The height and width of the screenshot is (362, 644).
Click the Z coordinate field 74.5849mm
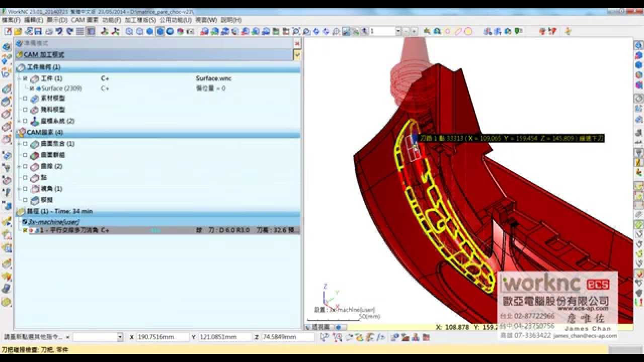[x=287, y=337]
